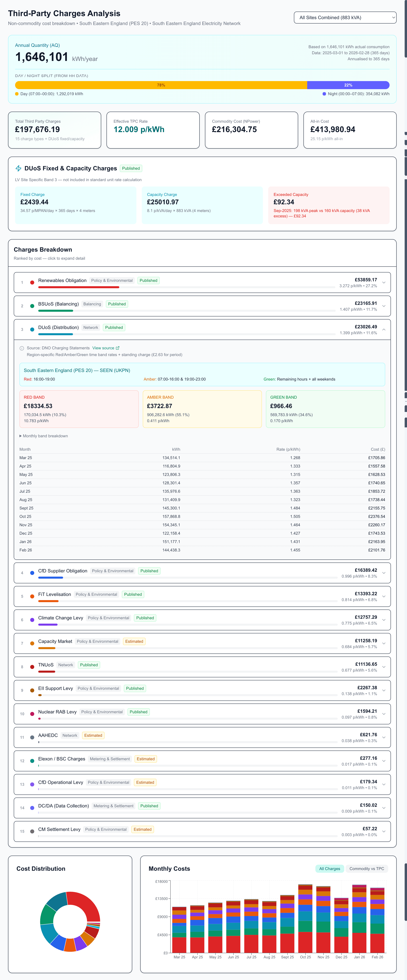The height and width of the screenshot is (980, 407).
Task: Click the GREEN BAND £966.46 card
Action: pos(326,409)
